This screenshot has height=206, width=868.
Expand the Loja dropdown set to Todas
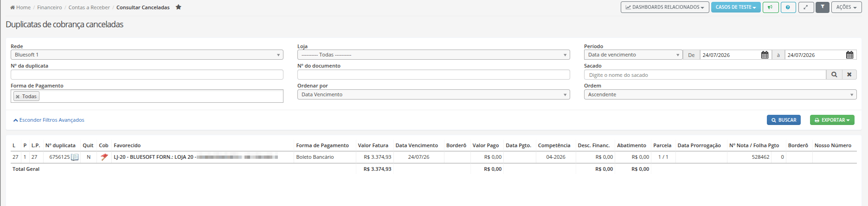click(x=434, y=55)
